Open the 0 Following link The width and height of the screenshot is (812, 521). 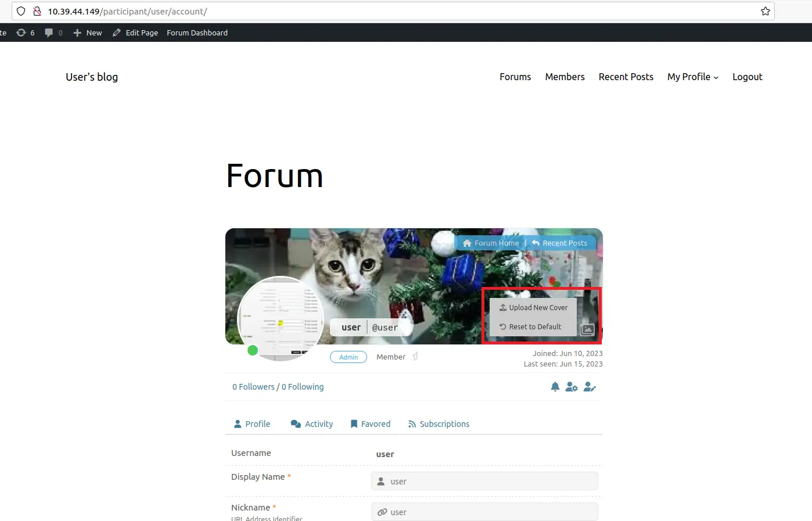303,387
